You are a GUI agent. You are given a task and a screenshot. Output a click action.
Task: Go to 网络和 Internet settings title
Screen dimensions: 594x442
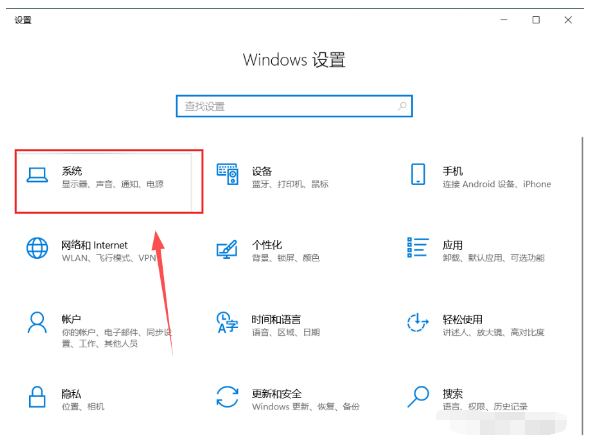pyautogui.click(x=95, y=245)
